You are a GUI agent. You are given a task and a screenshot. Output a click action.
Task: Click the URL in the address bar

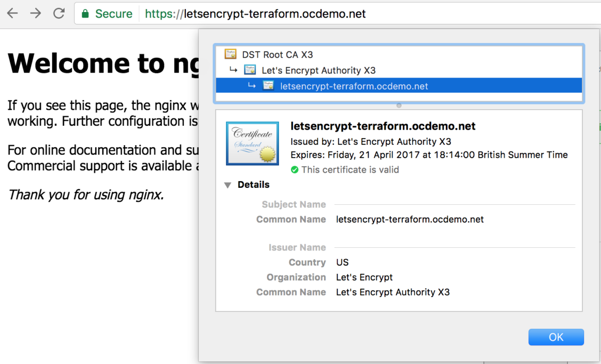point(255,14)
